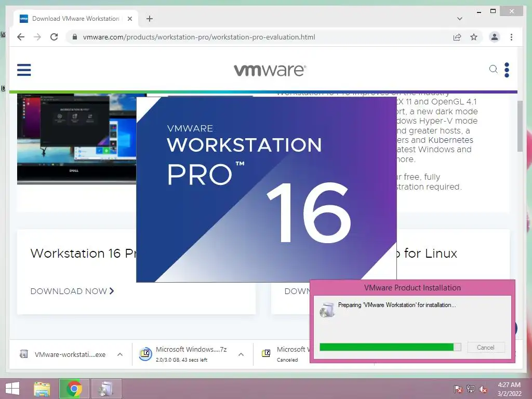Click the VMware Workstation Pro 16 splash

coord(267,189)
